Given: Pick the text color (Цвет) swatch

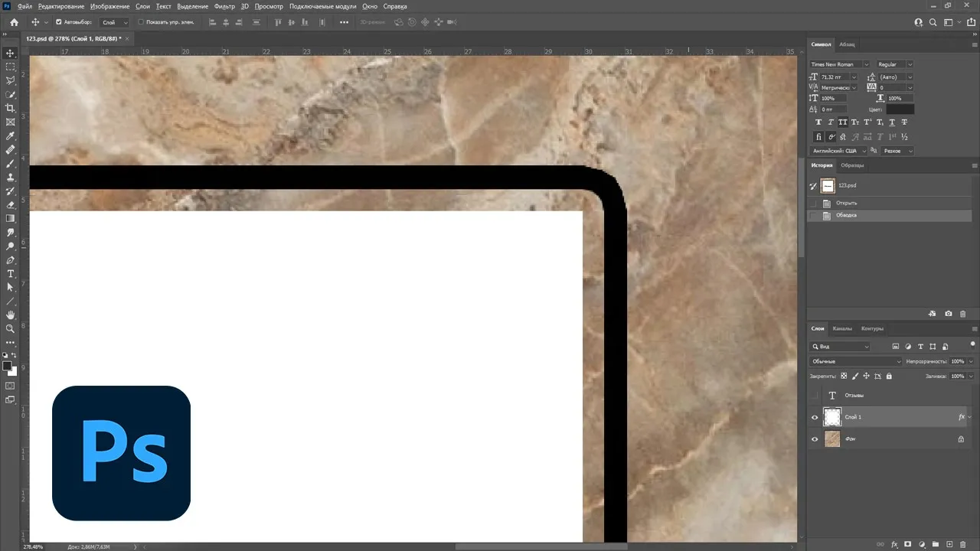Looking at the screenshot, I should [900, 109].
